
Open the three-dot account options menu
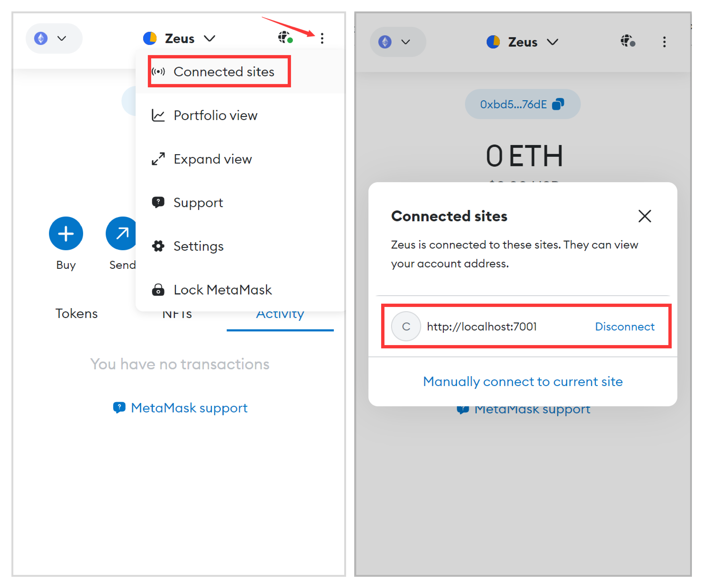pos(322,39)
